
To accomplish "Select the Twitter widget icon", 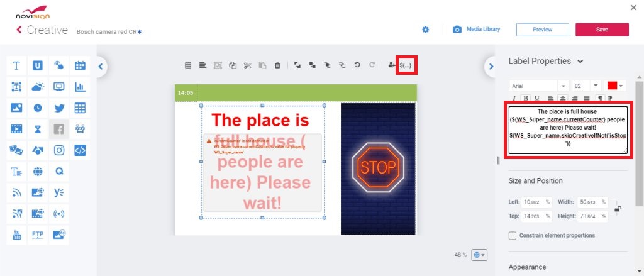I will 59,108.
